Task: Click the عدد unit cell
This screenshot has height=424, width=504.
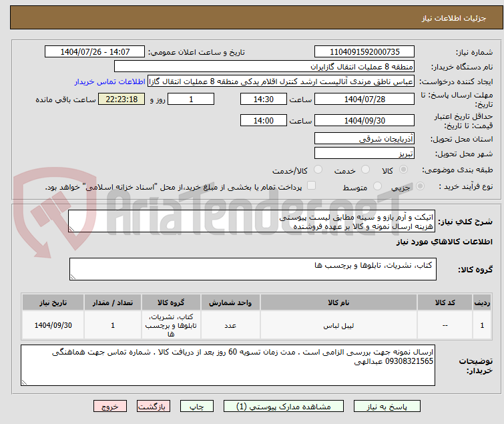Action: [x=230, y=325]
